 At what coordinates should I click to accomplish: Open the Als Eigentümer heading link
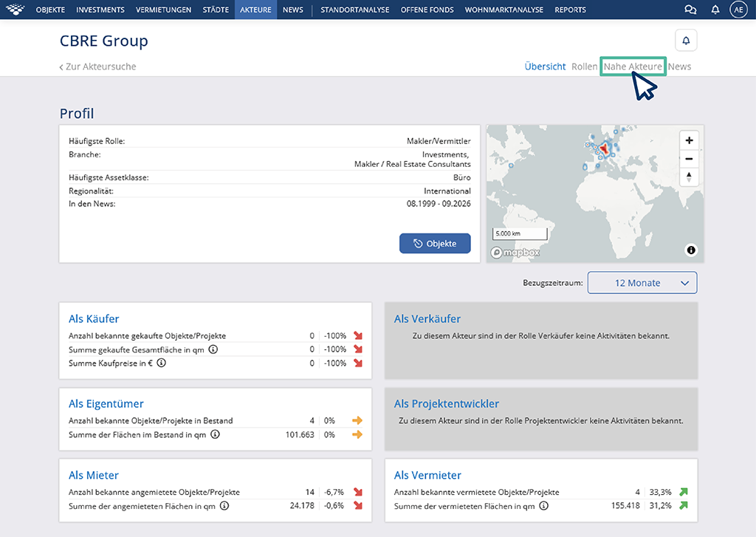106,403
